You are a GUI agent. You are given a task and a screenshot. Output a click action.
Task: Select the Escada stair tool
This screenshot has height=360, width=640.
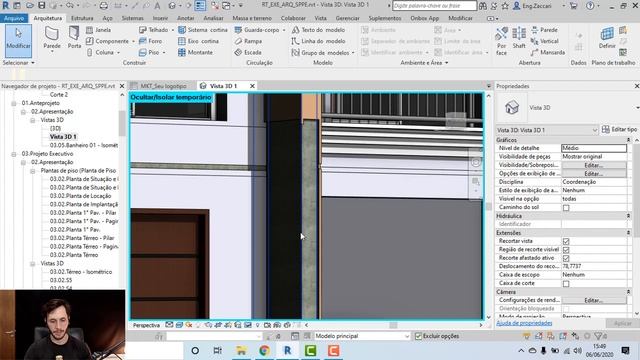tap(248, 53)
